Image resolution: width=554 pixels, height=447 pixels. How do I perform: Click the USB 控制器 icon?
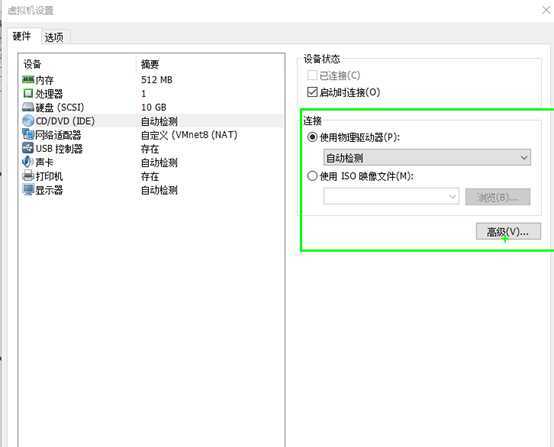click(x=28, y=148)
